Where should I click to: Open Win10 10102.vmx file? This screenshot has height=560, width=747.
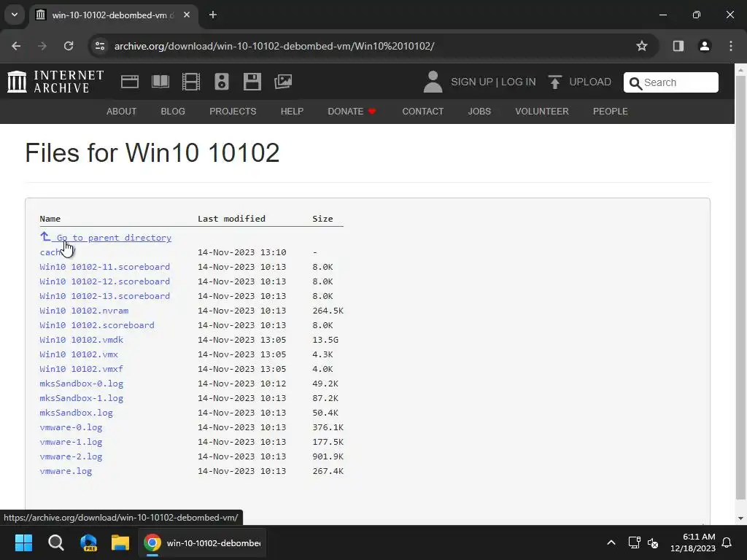tap(79, 354)
